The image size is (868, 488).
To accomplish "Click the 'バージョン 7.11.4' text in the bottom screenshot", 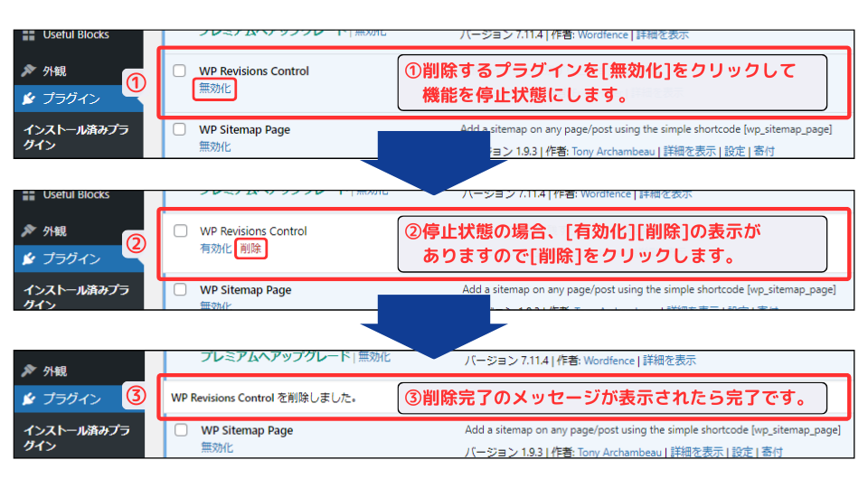I will tap(506, 361).
